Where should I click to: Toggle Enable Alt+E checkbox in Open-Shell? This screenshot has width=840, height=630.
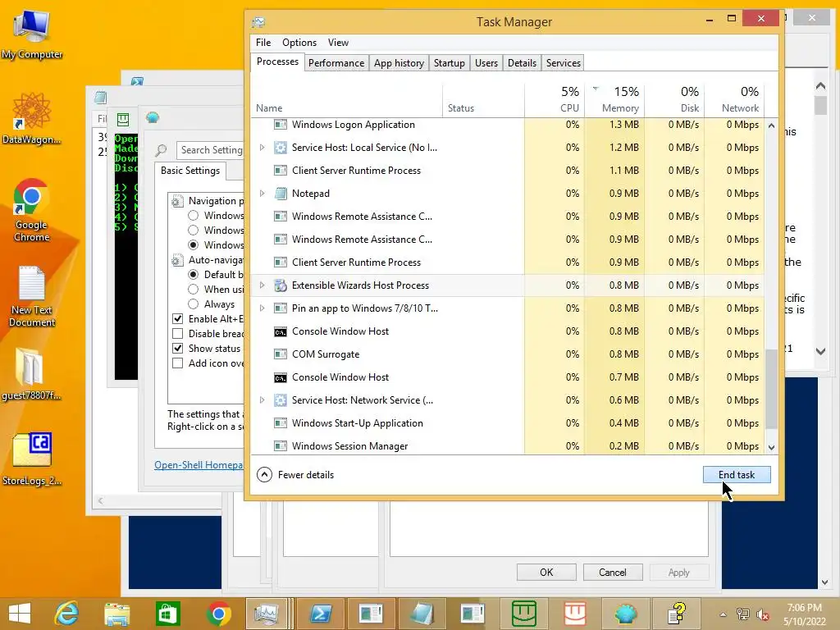178,319
